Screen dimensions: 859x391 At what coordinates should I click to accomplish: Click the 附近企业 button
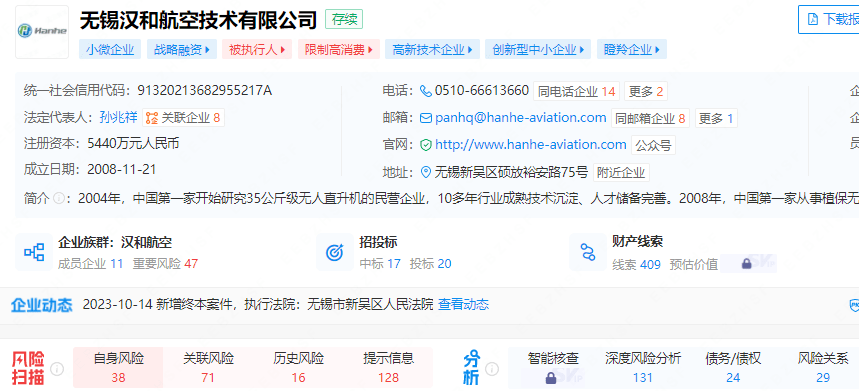[621, 173]
